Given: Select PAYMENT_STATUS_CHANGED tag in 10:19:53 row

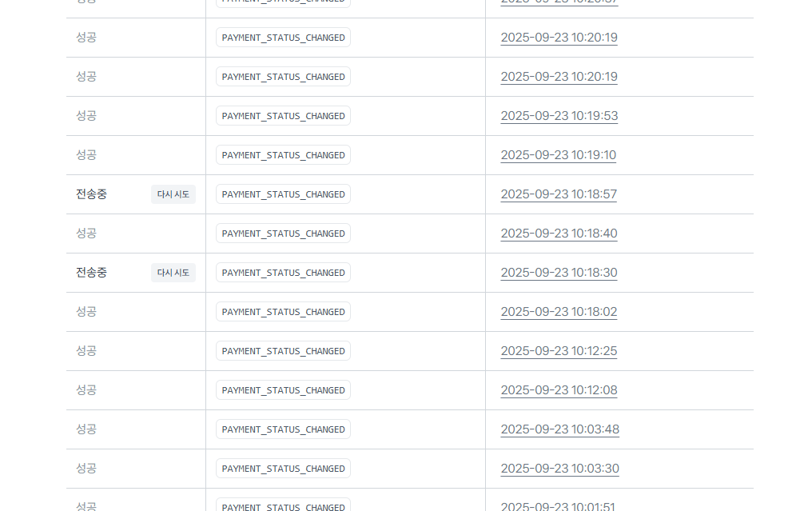Looking at the screenshot, I should (283, 116).
